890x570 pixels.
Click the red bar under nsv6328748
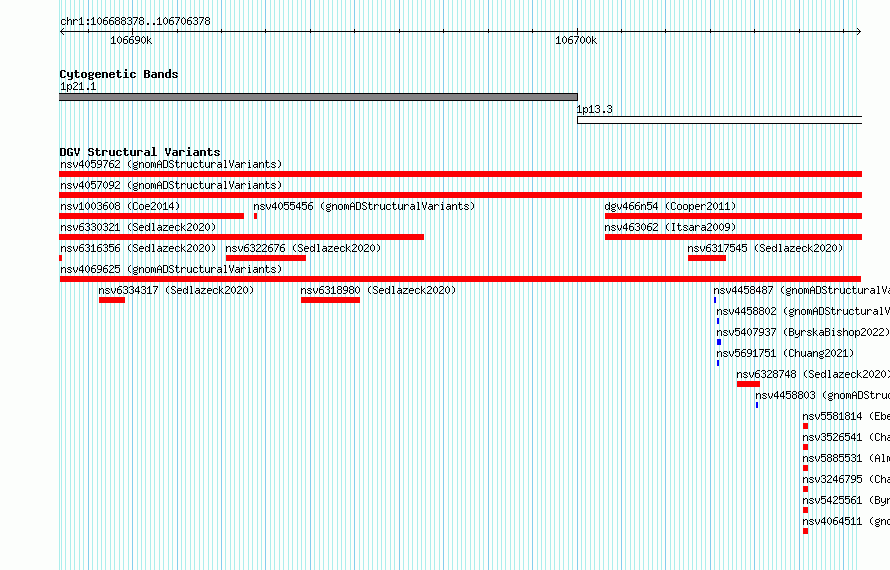pos(748,384)
